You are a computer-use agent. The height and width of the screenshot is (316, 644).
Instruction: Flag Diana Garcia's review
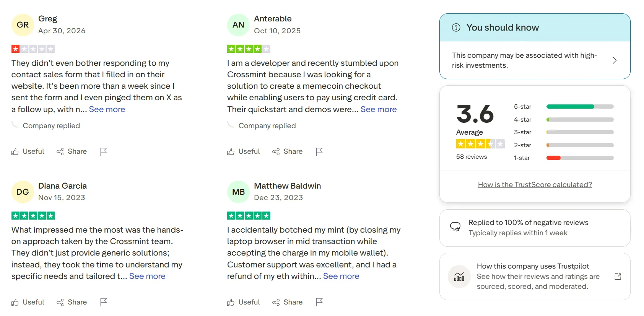coord(104,302)
